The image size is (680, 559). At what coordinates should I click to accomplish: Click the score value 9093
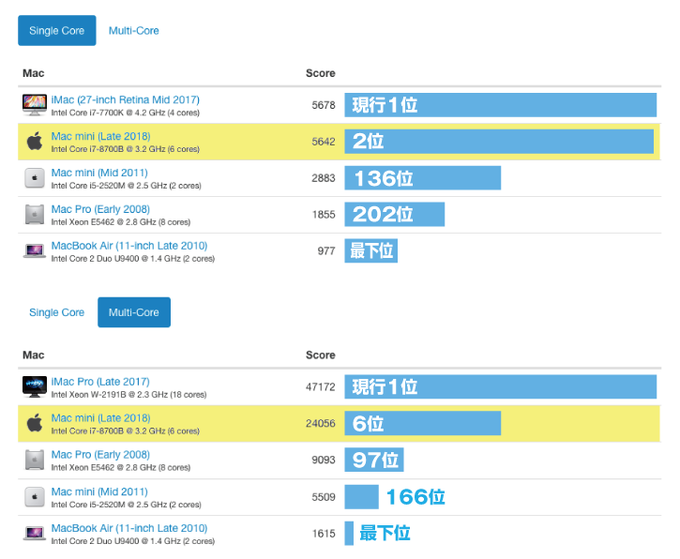[324, 460]
